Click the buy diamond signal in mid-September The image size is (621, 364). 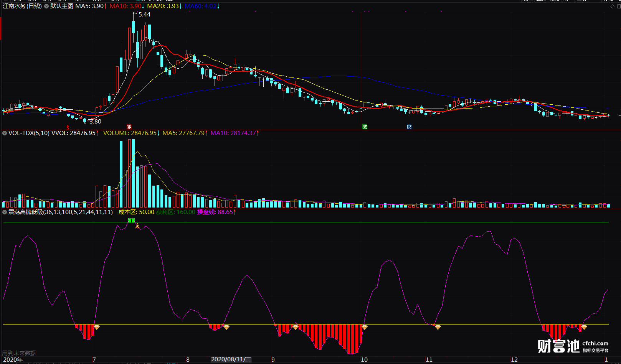295,327
